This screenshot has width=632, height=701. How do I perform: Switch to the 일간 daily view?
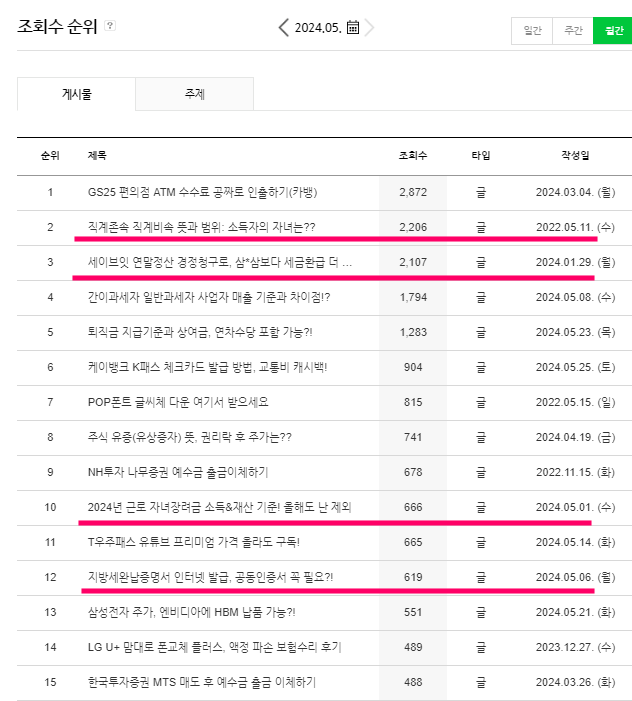532,30
